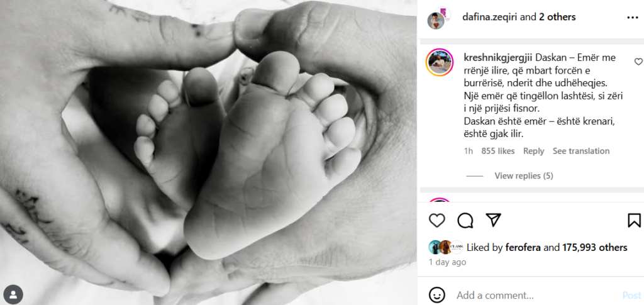Open the three-dot more options menu
The height and width of the screenshot is (305, 644).
pyautogui.click(x=633, y=18)
